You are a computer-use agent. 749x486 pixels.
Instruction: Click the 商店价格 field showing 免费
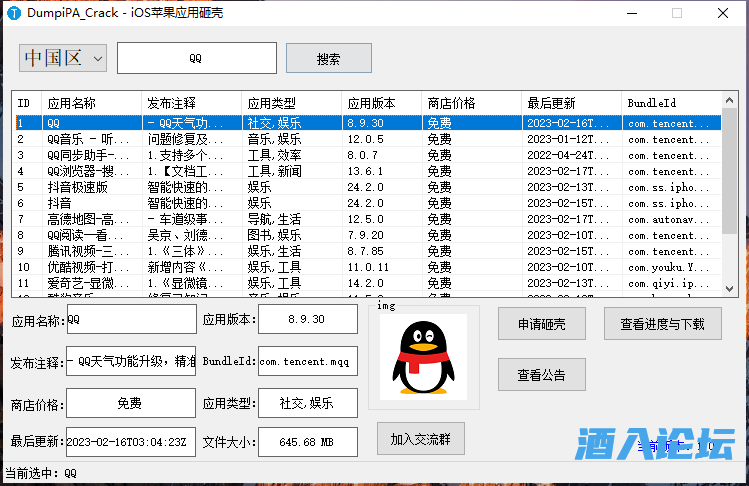pyautogui.click(x=131, y=403)
